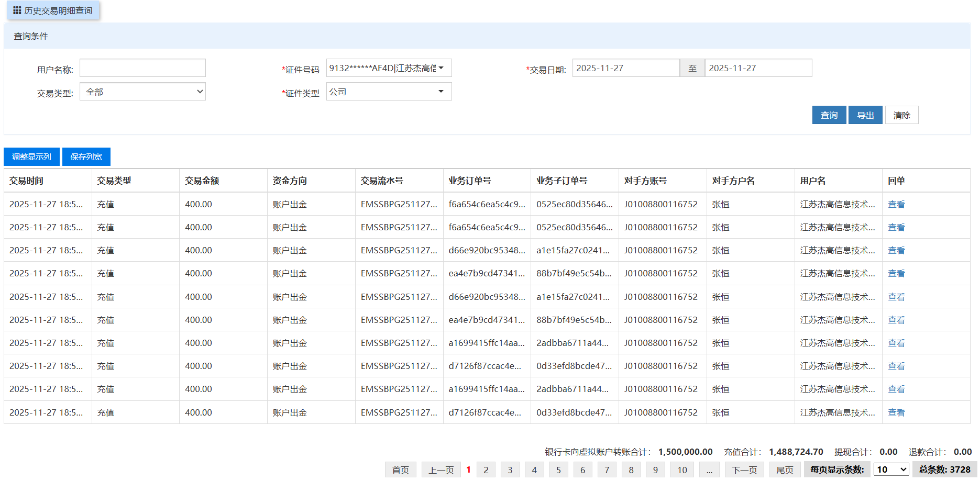This screenshot has height=481, width=980.
Task: Click the end date field for 交易日期
Action: click(758, 68)
